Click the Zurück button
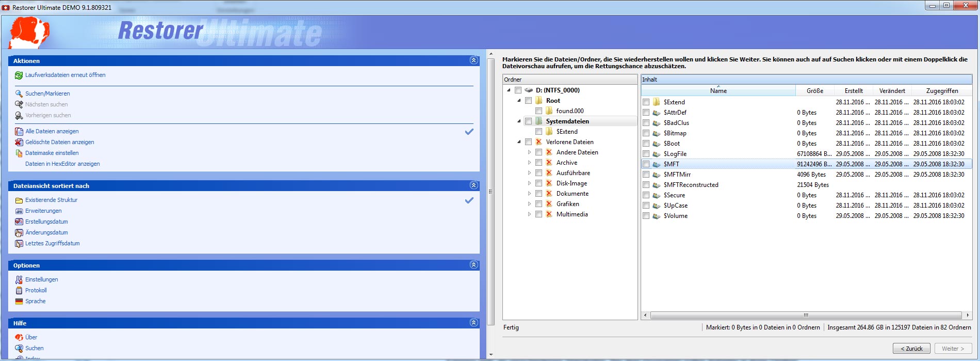 coord(911,349)
